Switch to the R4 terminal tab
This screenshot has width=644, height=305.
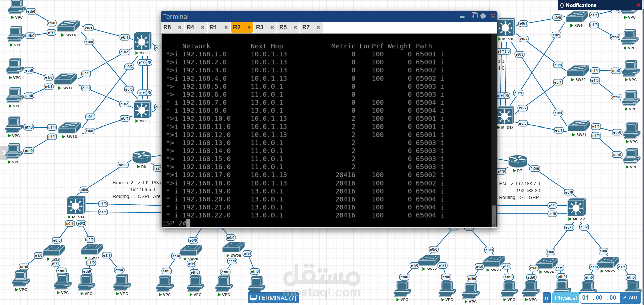click(190, 27)
